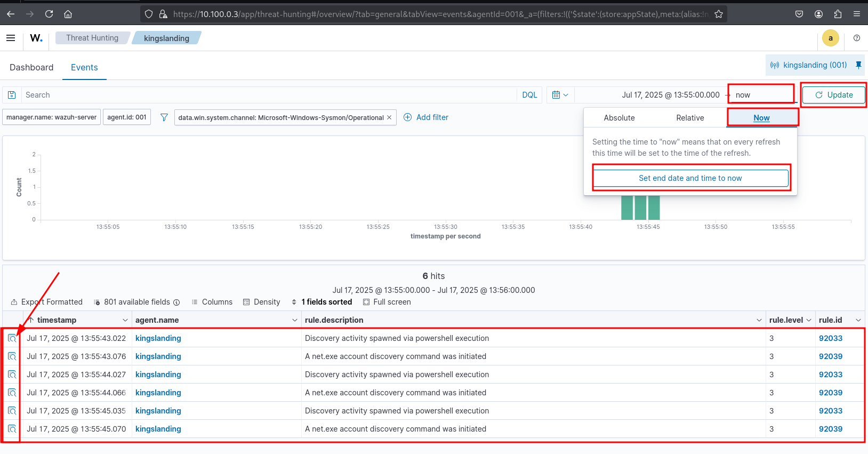Remove Sysmon/Operational channel filter
The width and height of the screenshot is (868, 454).
pyautogui.click(x=389, y=117)
